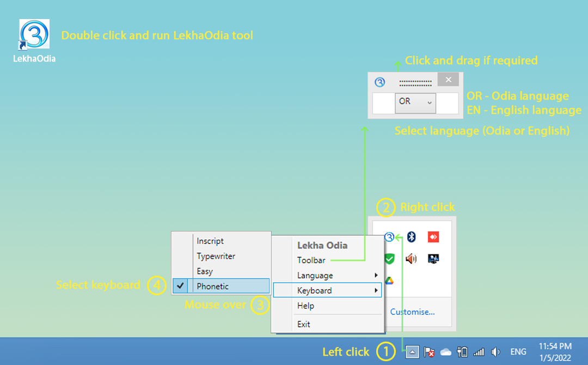
Task: Open the green shield security icon
Action: pyautogui.click(x=390, y=259)
